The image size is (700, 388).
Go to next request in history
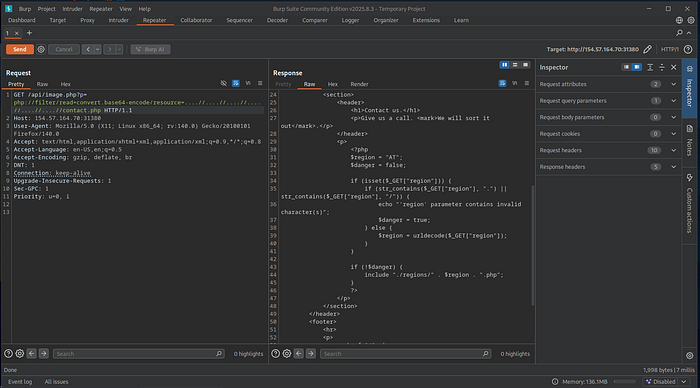(x=109, y=49)
